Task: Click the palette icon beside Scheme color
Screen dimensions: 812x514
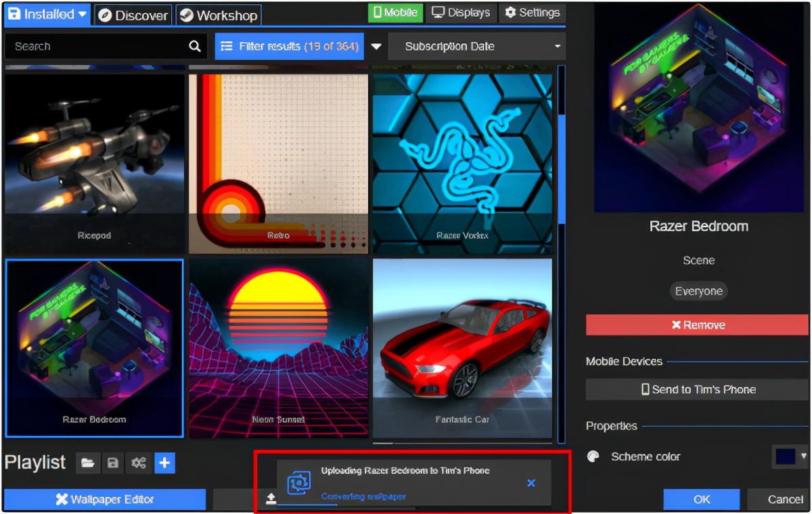Action: click(x=593, y=457)
